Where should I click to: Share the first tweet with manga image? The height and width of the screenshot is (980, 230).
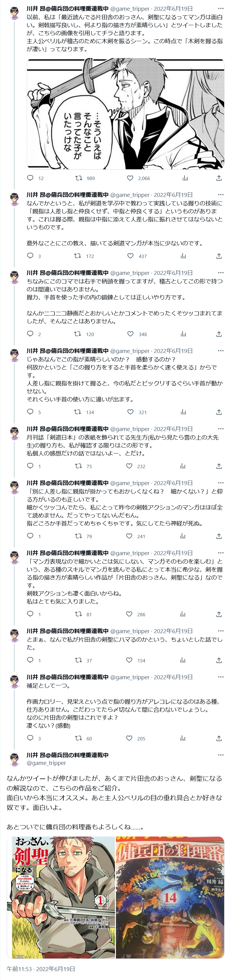click(219, 178)
